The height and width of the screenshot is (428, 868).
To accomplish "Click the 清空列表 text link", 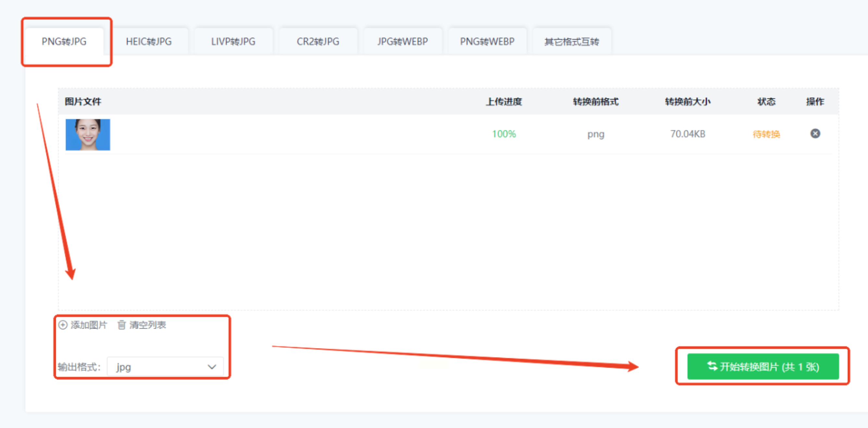I will click(148, 325).
